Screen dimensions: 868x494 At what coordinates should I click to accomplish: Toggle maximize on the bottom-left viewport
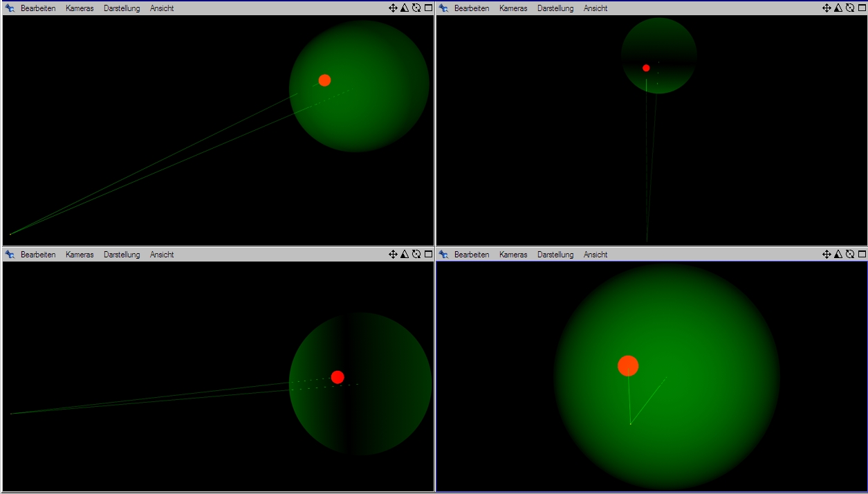(x=428, y=254)
